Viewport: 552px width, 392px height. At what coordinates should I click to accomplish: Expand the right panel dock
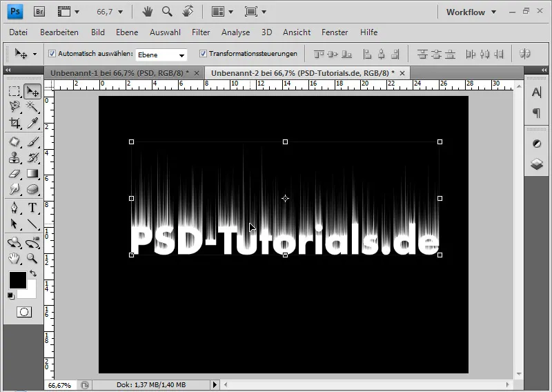[x=544, y=70]
